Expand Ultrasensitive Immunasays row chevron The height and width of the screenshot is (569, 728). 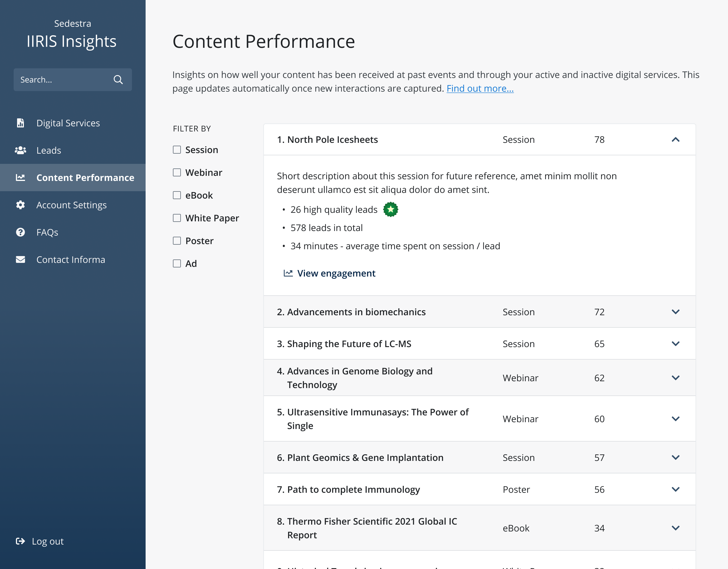(675, 419)
